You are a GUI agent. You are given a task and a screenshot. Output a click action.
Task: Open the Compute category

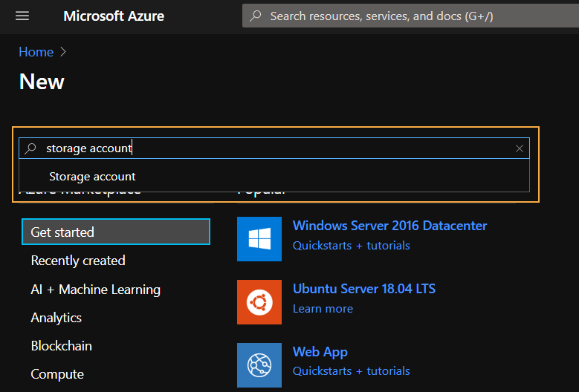tap(57, 374)
